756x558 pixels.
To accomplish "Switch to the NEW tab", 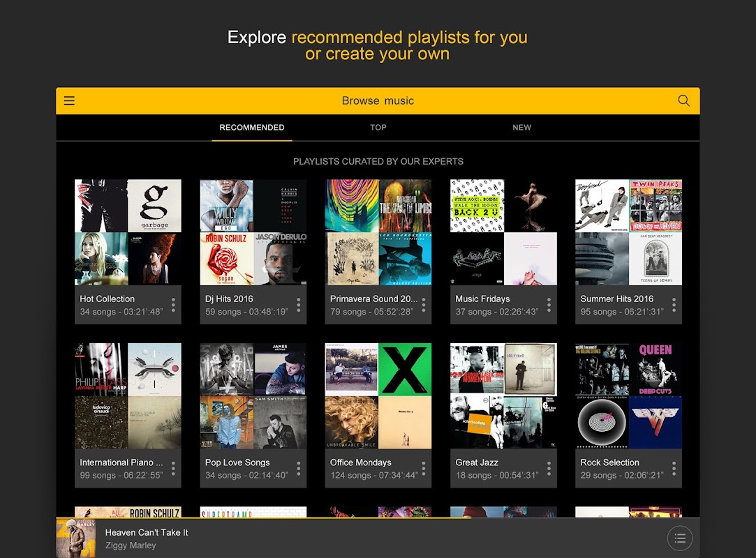I will 521,128.
